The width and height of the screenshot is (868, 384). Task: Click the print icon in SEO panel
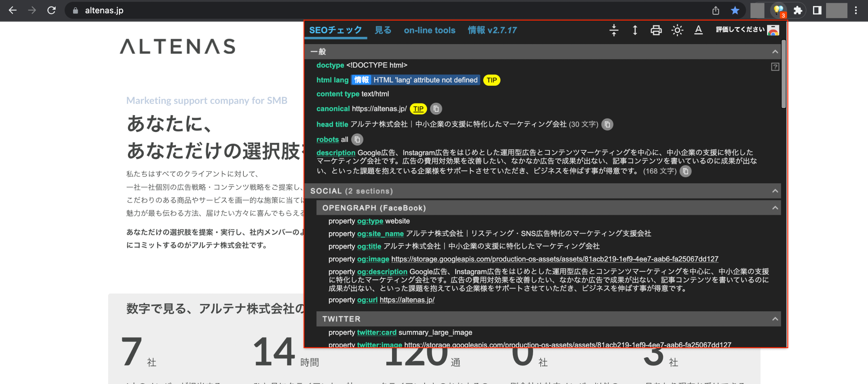coord(656,30)
